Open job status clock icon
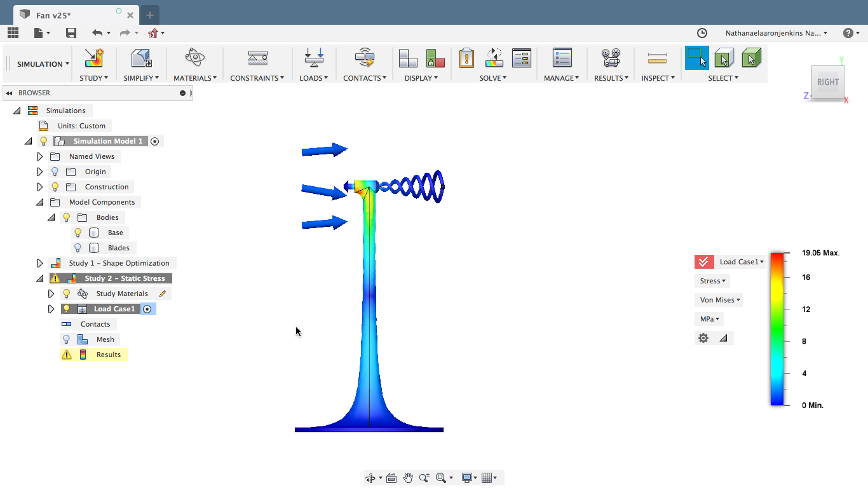868x488 pixels. 702,33
